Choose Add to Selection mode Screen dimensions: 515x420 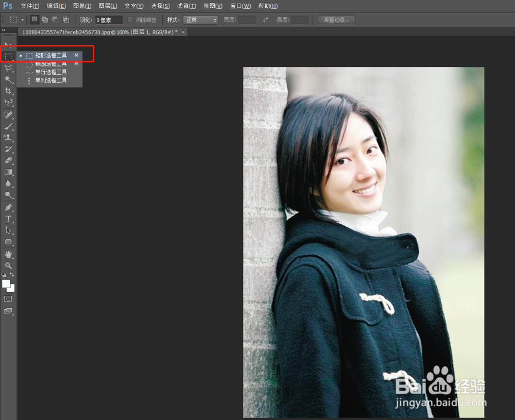pos(45,20)
